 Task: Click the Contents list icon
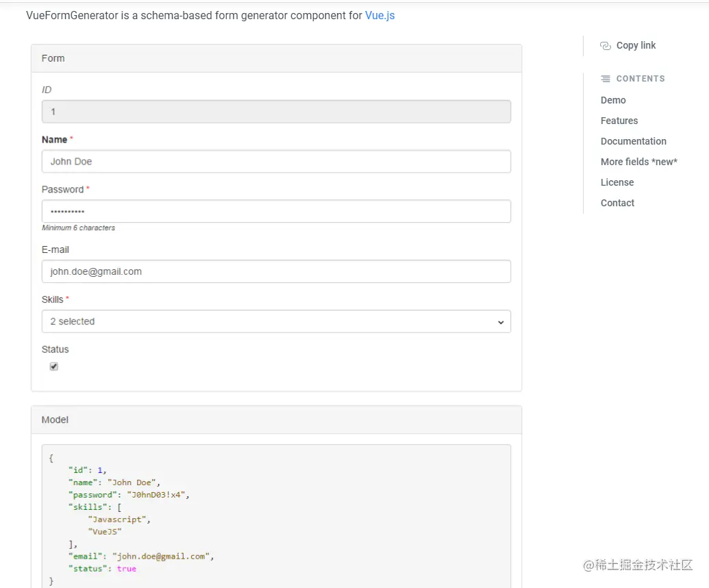606,79
